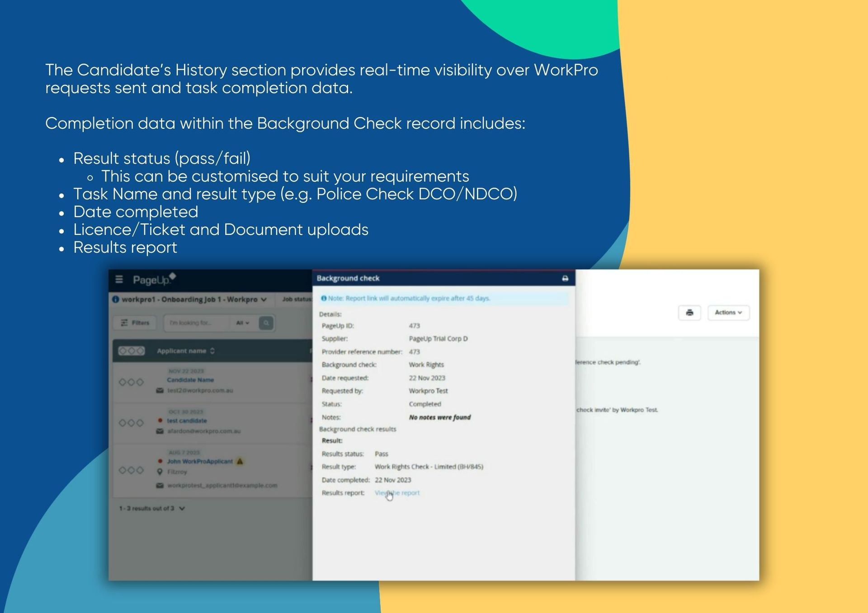Toggle select-all diamonds in the table header
868x613 pixels.
(x=131, y=351)
